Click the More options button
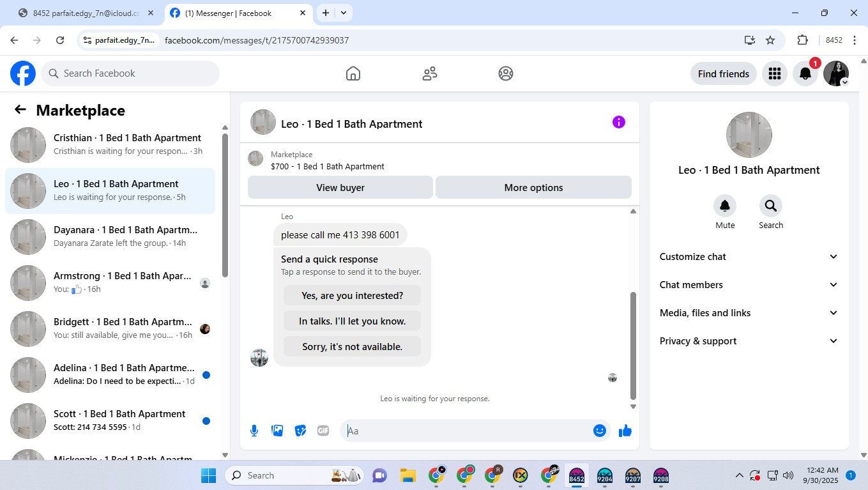Screen dimensions: 868x490 click(x=533, y=188)
